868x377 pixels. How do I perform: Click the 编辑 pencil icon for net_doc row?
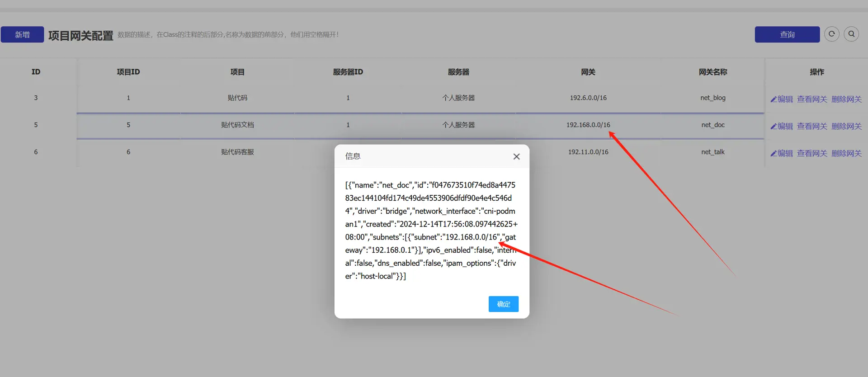pyautogui.click(x=774, y=127)
